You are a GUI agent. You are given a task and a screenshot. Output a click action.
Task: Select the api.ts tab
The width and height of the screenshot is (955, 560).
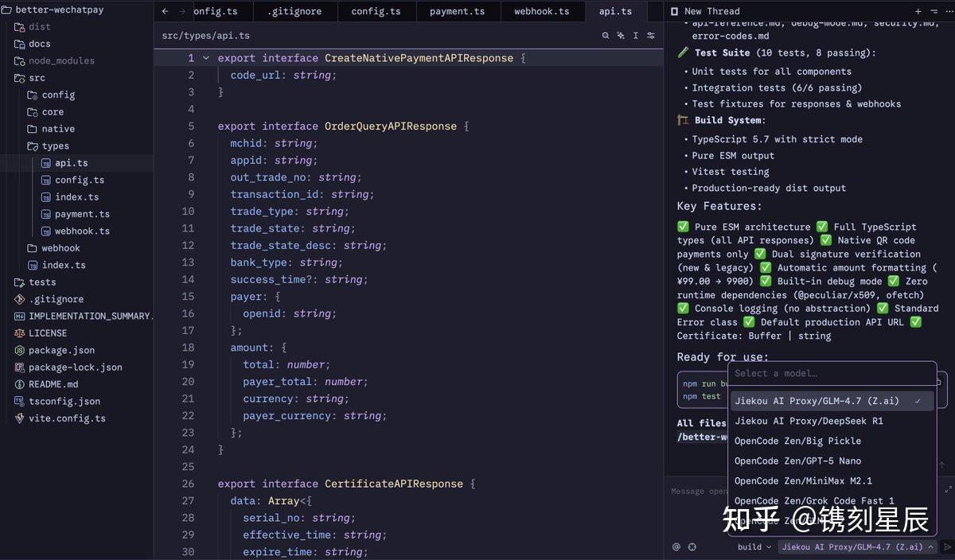click(615, 12)
